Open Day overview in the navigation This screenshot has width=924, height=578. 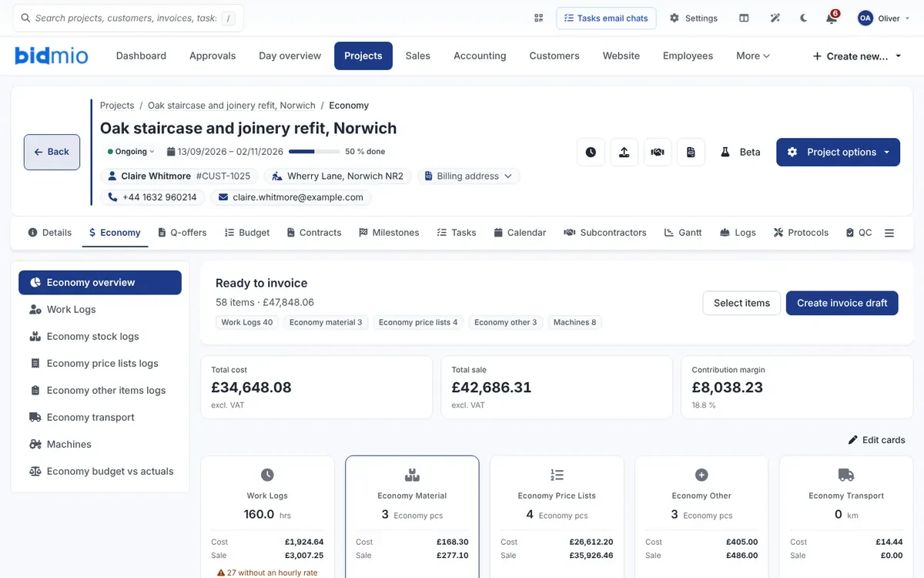(x=290, y=55)
